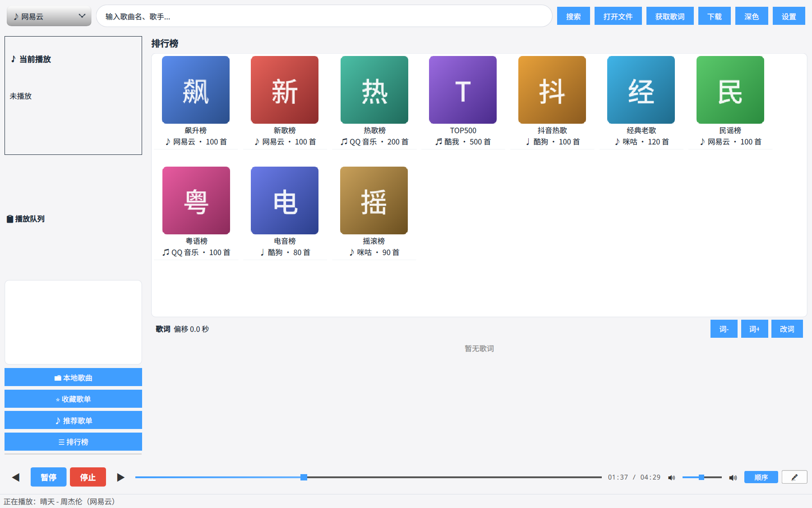Click the 咪咕 · 120 首 label
Screen dimensions: 812x508
coord(641,142)
